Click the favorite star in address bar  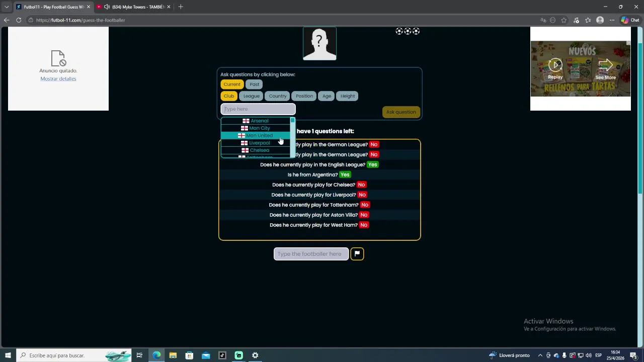564,20
